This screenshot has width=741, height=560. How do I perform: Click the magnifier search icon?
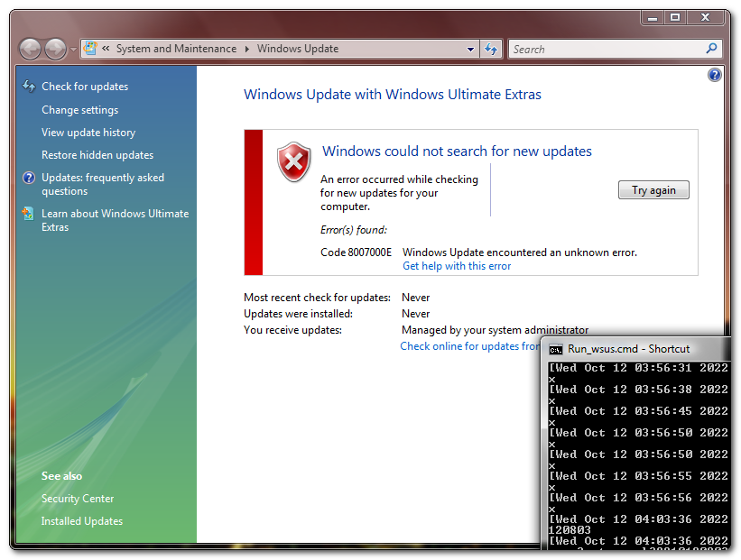pos(711,48)
